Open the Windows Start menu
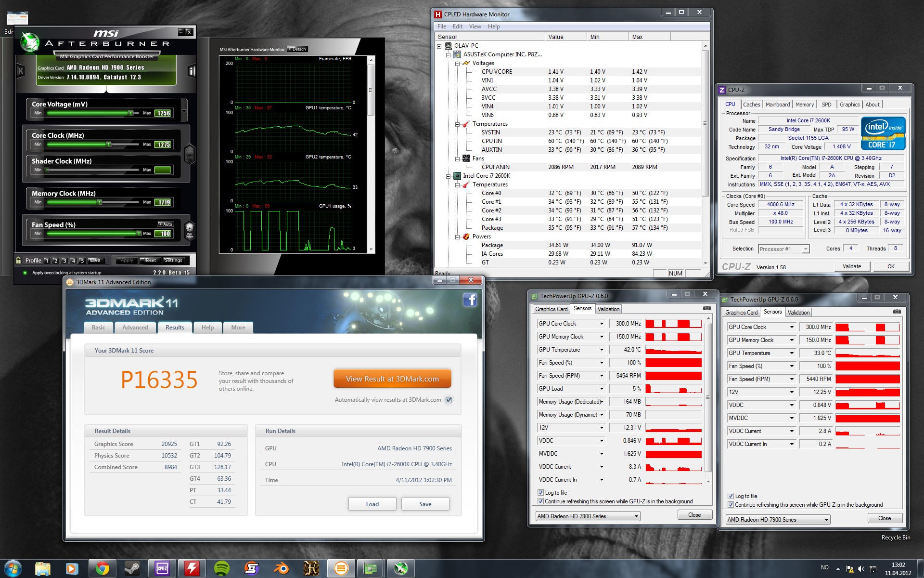The image size is (924, 578). pos(13,569)
